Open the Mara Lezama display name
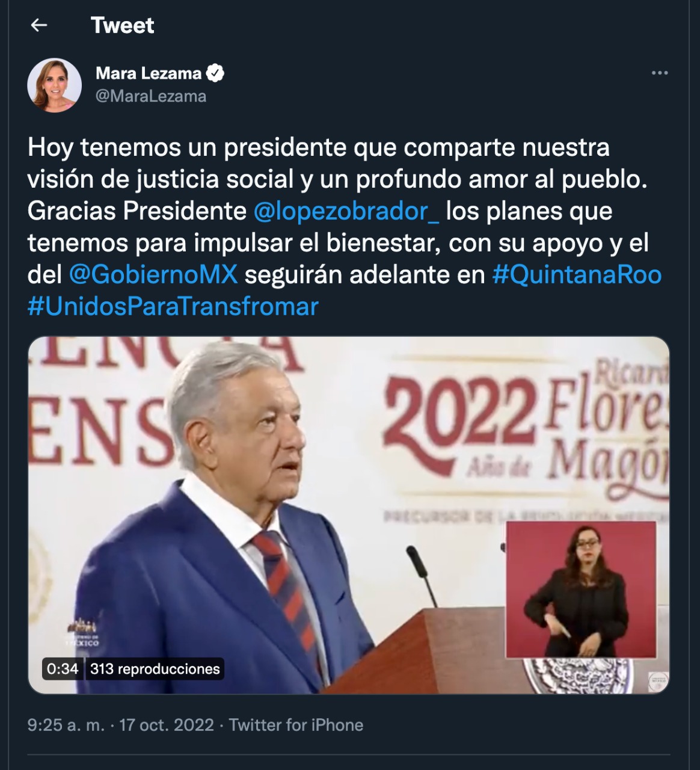Screen dimensions: 700x770 (x=149, y=73)
